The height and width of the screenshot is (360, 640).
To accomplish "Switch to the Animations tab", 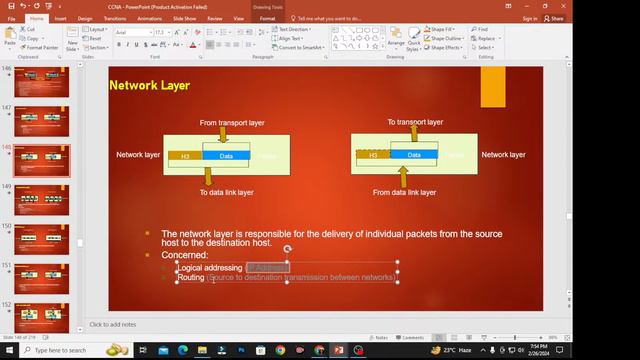I will coord(149,19).
